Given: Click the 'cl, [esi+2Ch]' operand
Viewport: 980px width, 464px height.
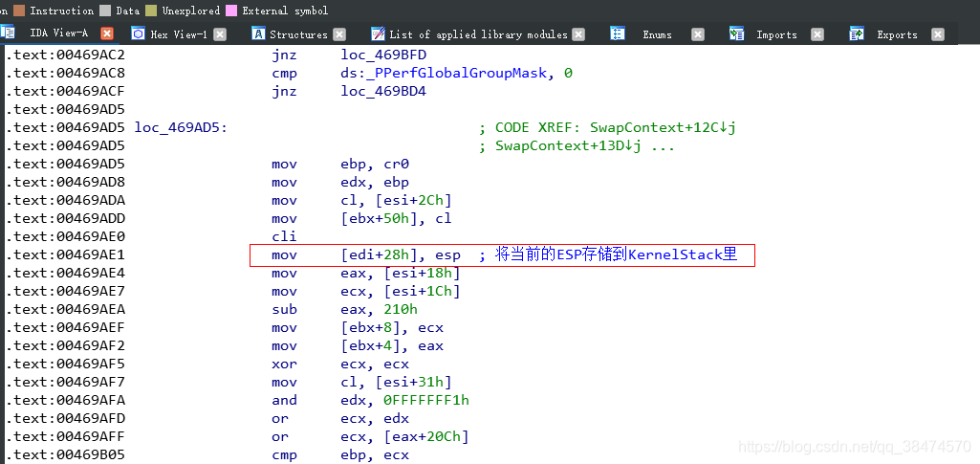Looking at the screenshot, I should pyautogui.click(x=396, y=200).
